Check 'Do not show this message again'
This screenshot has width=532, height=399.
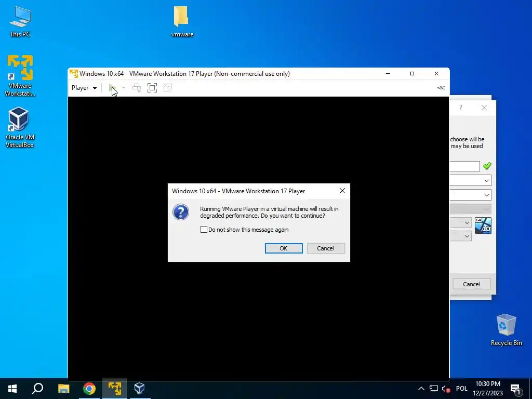pos(204,230)
